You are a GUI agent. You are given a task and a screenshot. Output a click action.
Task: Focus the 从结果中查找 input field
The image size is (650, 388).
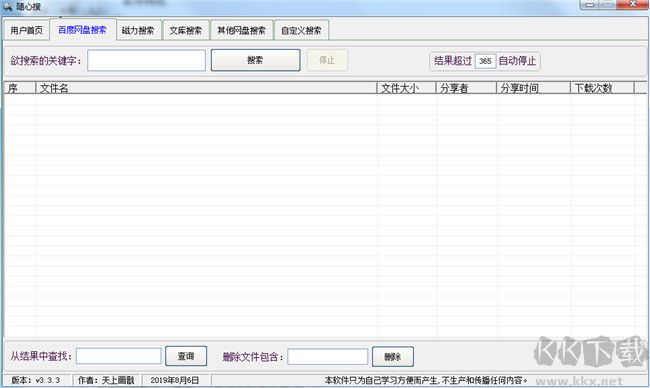119,356
